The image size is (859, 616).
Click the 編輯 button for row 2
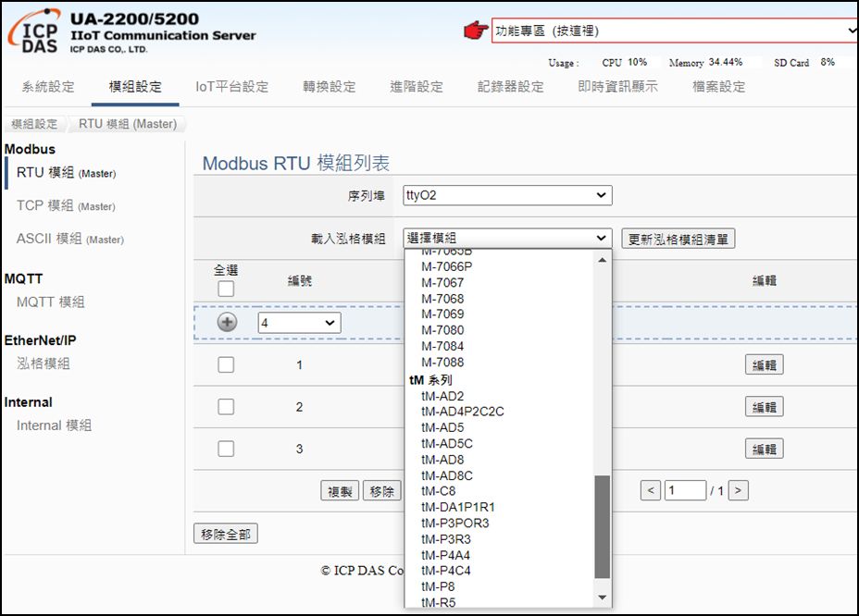[765, 407]
